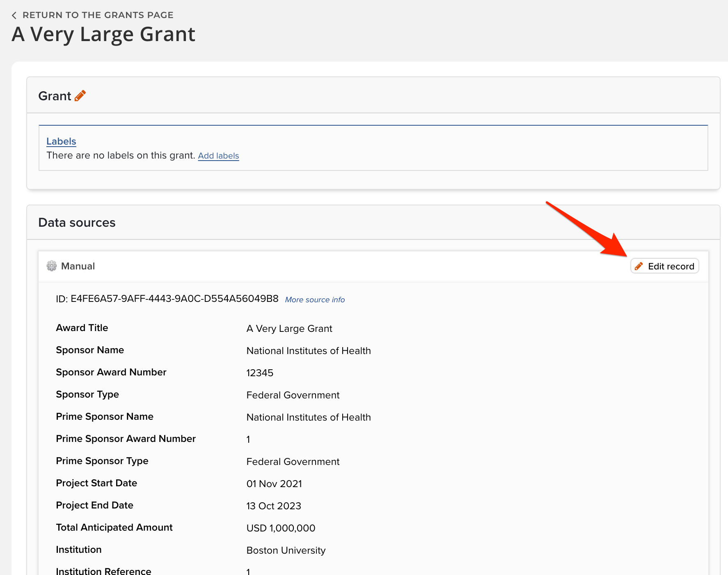This screenshot has height=575, width=728.
Task: Click the 'Institution' field label
Action: [x=79, y=550]
